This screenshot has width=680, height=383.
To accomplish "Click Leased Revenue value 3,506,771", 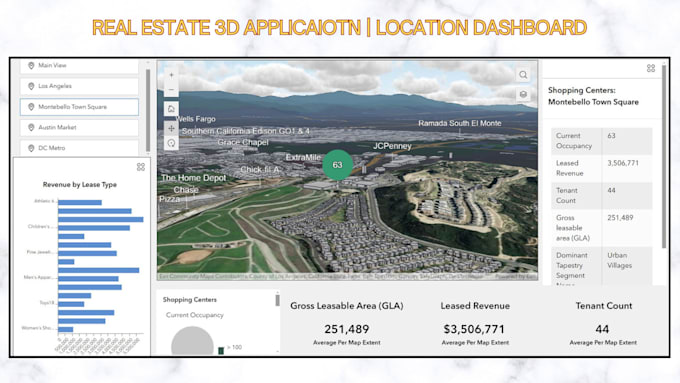I will click(623, 163).
